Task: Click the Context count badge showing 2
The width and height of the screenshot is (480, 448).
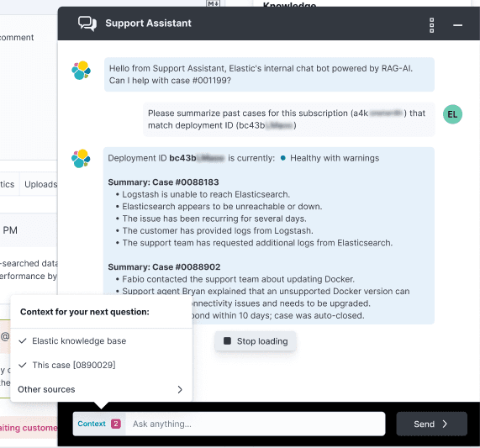Action: click(116, 424)
